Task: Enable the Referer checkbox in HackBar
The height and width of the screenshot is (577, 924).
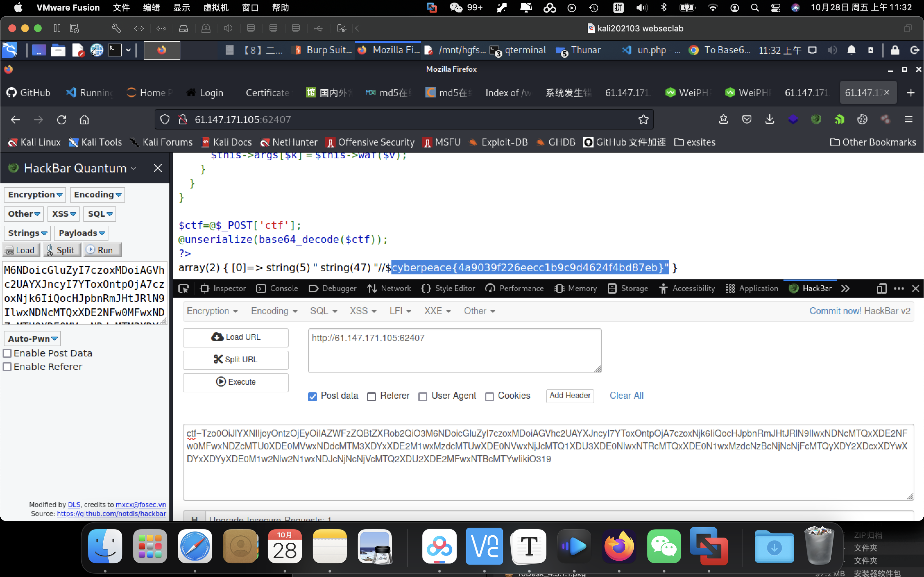Action: coord(372,397)
